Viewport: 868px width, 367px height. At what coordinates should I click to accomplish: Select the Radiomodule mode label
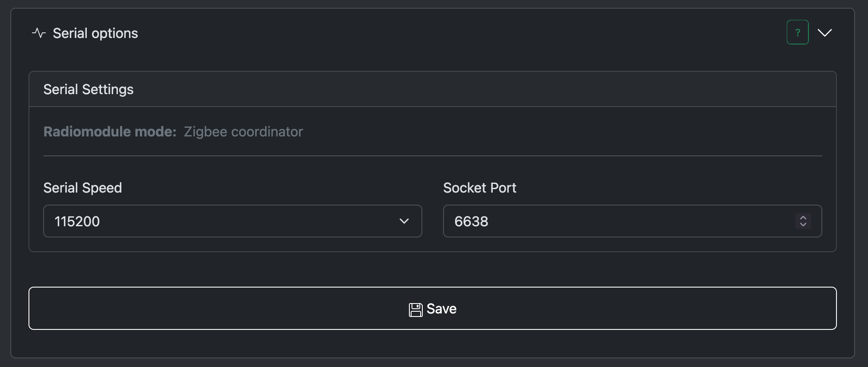pos(110,132)
